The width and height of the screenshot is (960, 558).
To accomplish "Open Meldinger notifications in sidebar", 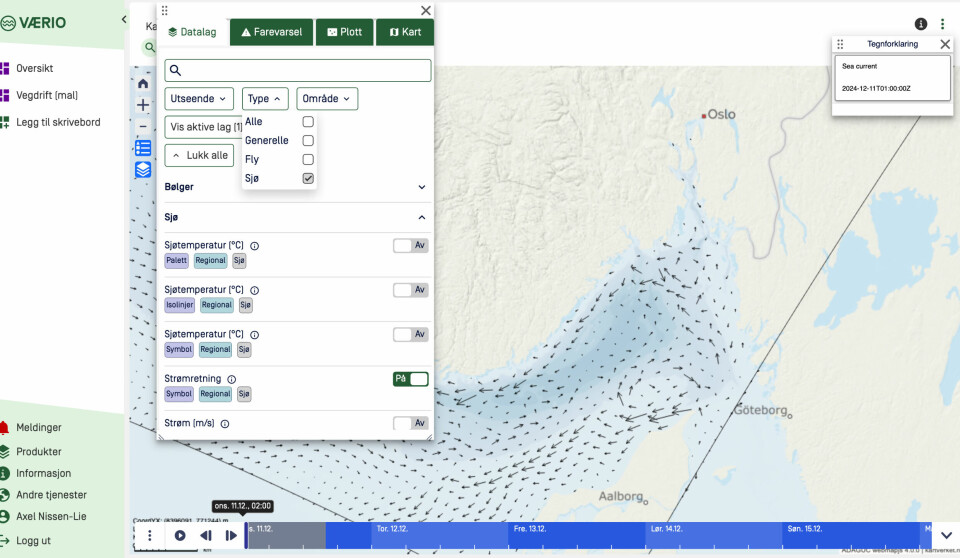I will tap(38, 428).
